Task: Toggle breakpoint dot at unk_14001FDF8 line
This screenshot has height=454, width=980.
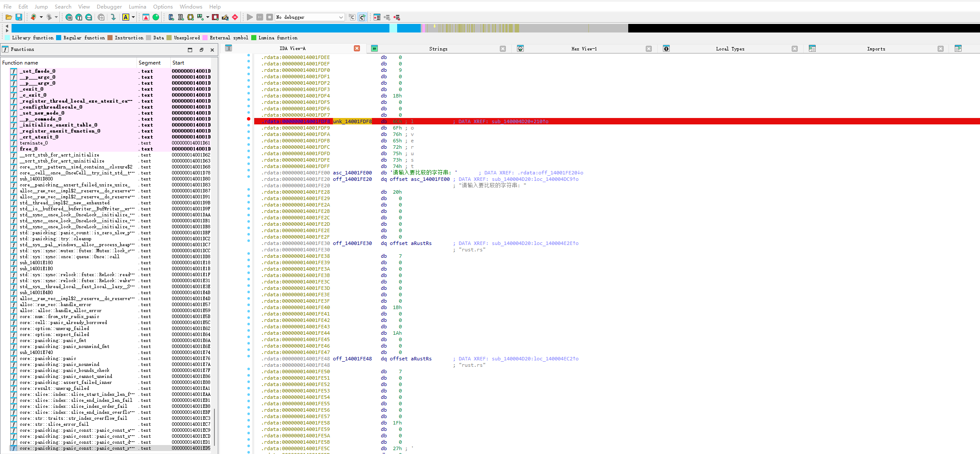Action: tap(249, 119)
